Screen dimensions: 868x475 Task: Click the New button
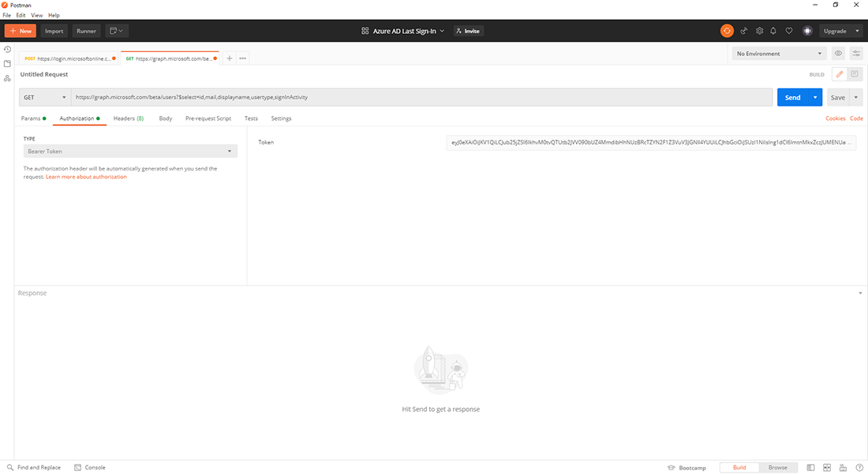coord(21,31)
